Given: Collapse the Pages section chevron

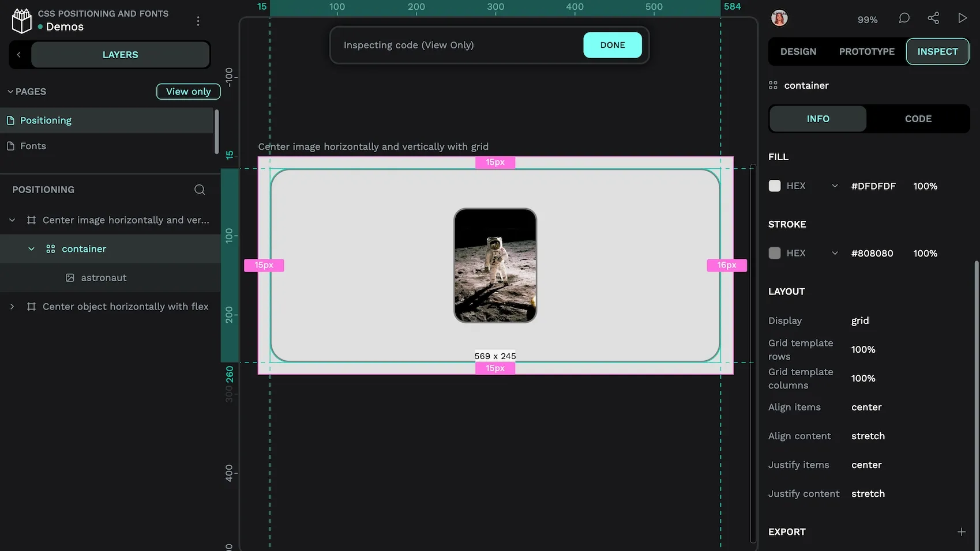Looking at the screenshot, I should pos(10,92).
